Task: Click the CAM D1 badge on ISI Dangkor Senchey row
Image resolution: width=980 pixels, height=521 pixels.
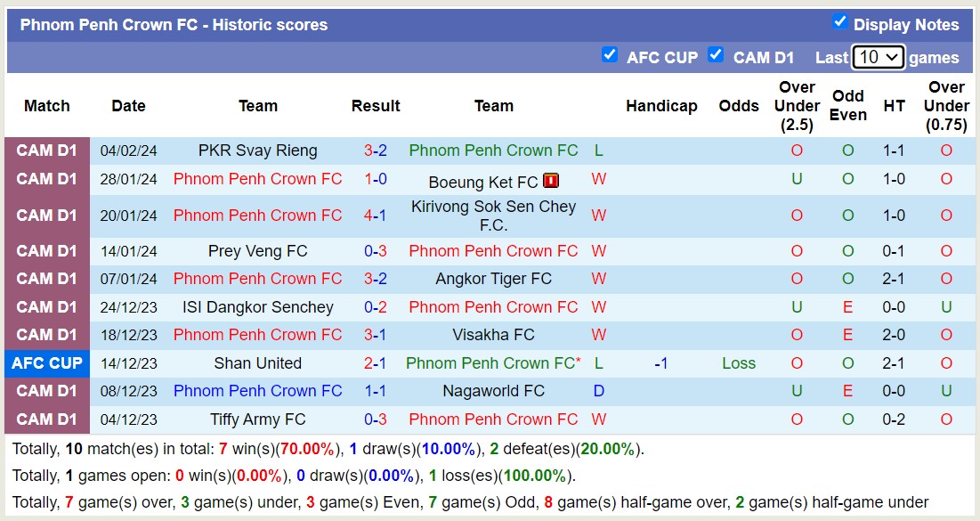Action: coord(47,306)
